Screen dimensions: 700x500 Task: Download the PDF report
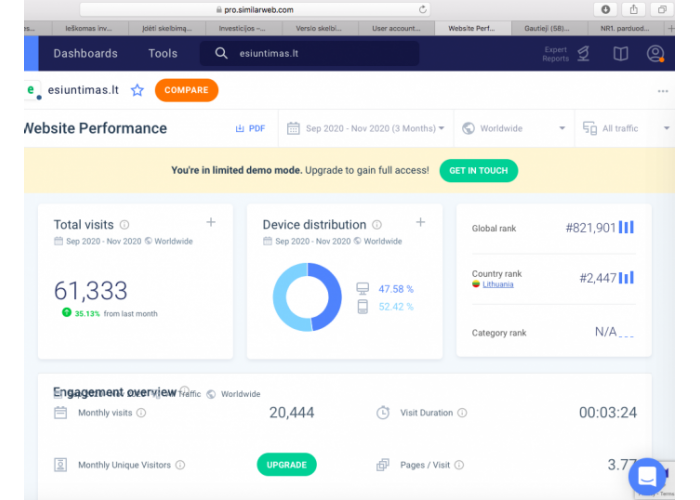250,129
